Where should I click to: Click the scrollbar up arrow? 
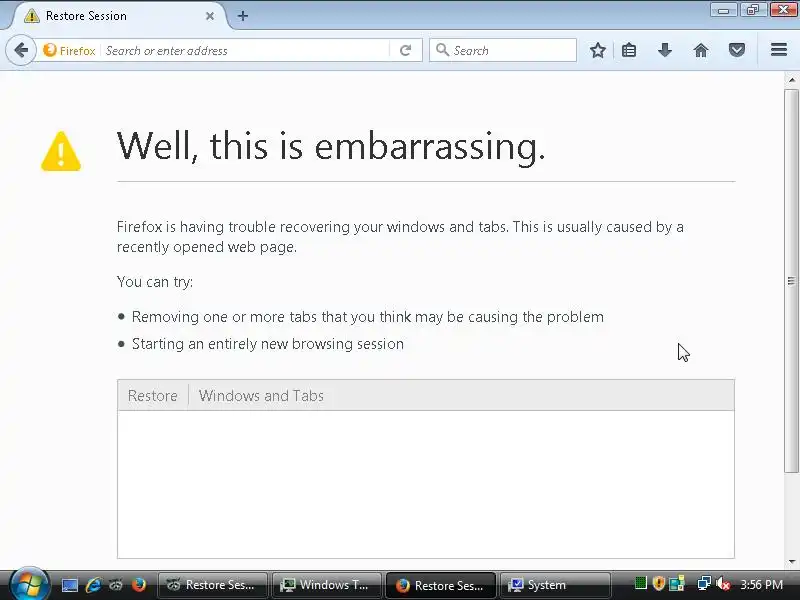pos(791,80)
